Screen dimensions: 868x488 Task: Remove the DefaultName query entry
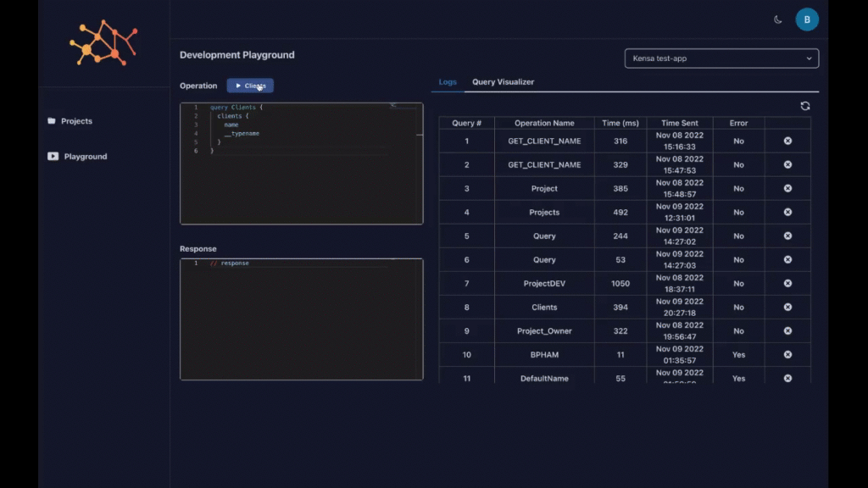pos(787,378)
